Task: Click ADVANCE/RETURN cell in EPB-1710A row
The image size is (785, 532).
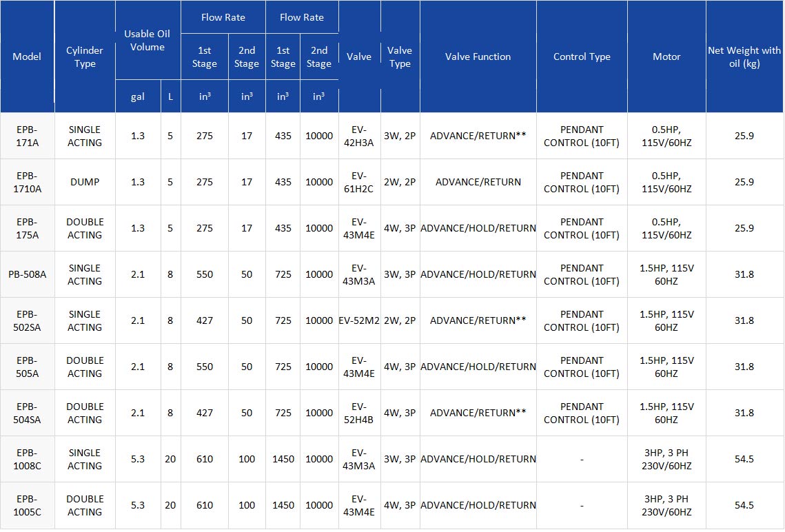Action: [478, 182]
